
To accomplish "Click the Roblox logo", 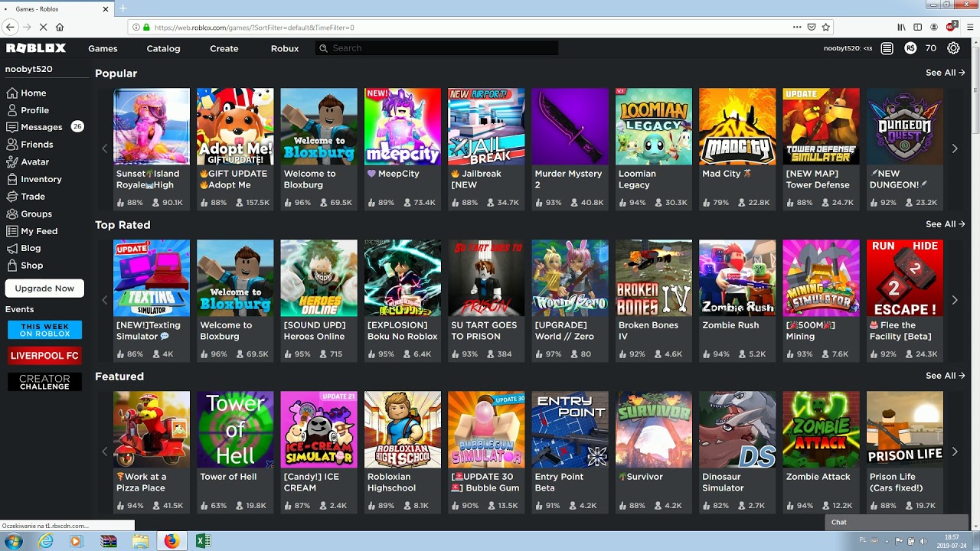I will (36, 48).
